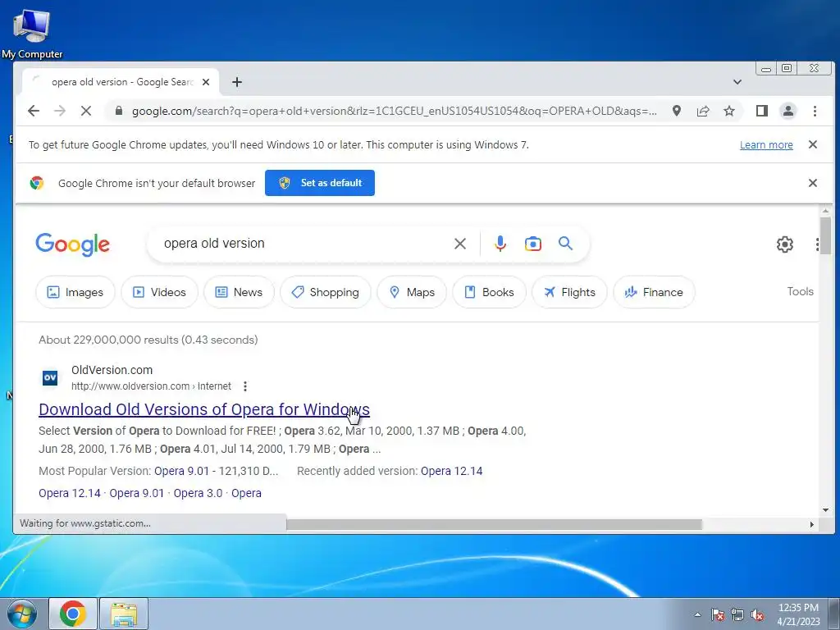Open the Chrome side panel icon

[762, 111]
